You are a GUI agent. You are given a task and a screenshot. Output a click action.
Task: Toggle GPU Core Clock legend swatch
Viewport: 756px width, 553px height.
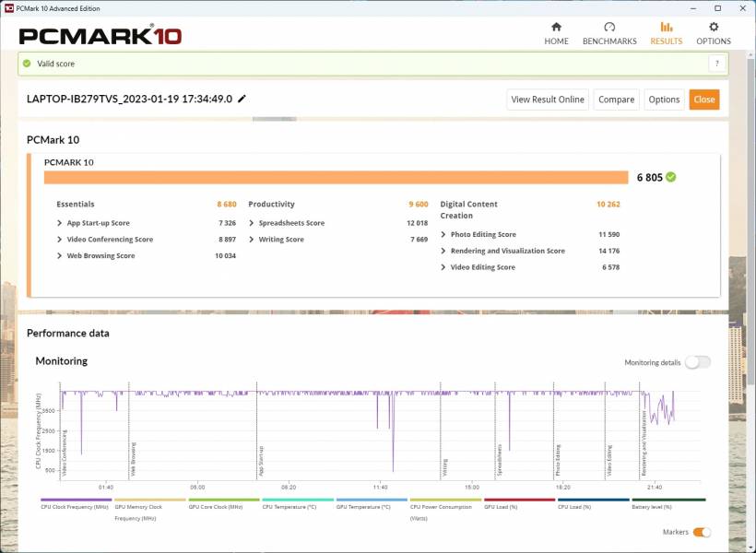(224, 500)
